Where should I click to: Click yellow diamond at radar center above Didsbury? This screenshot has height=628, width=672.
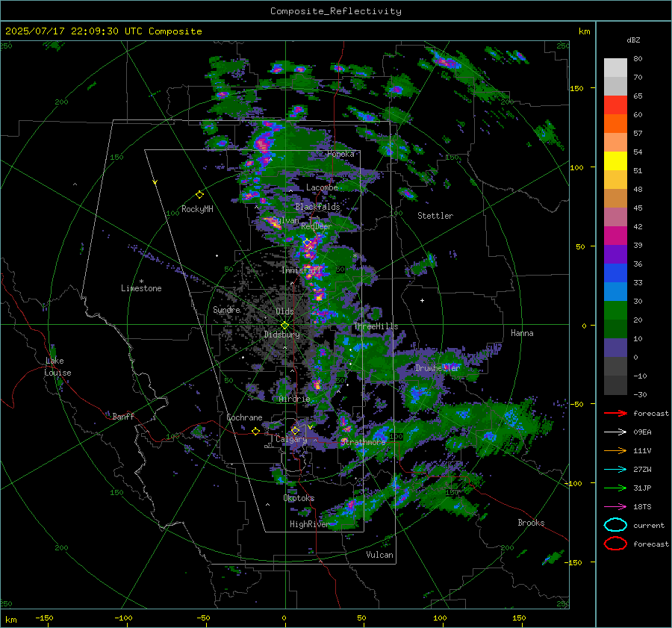point(284,326)
